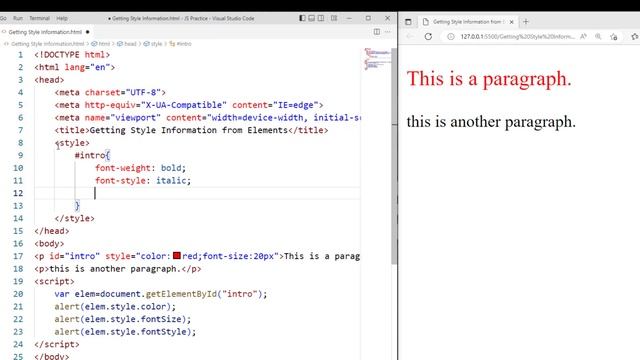Screen dimensions: 640x360
Task: Open the Help menu in VS Code
Action: point(62,18)
